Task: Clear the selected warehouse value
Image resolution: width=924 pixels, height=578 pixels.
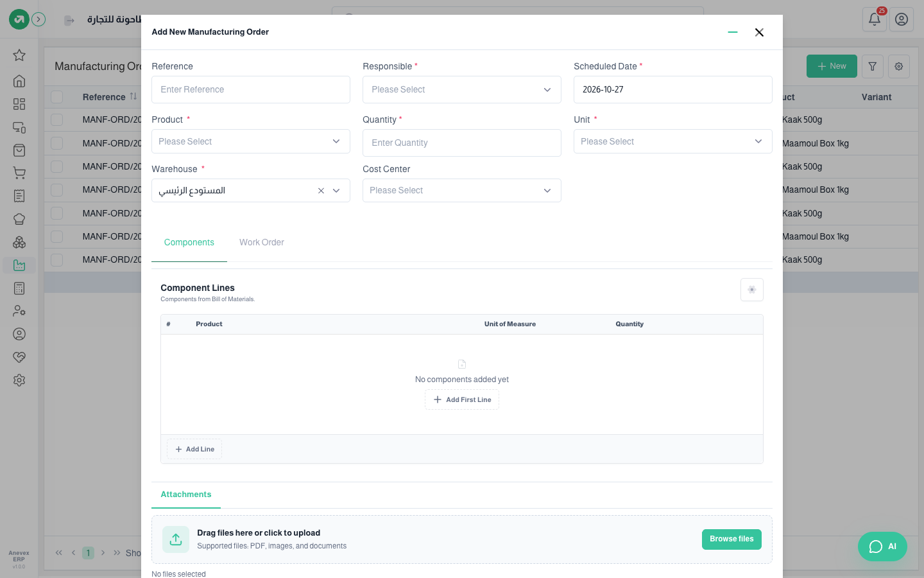Action: [321, 191]
